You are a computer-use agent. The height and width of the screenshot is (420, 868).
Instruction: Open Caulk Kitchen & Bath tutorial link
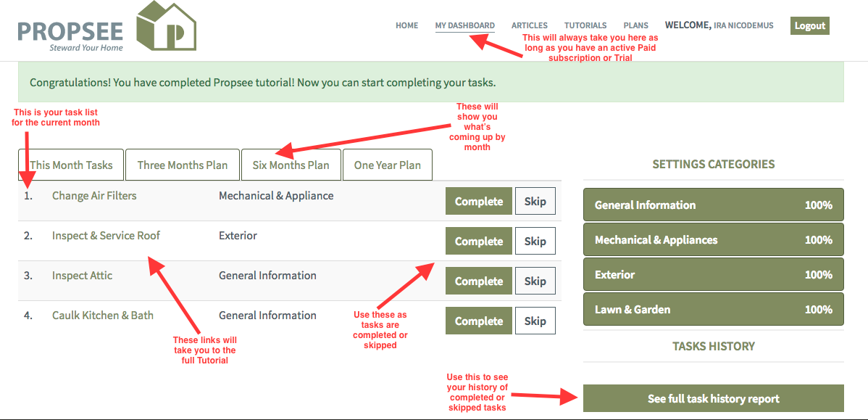point(102,316)
